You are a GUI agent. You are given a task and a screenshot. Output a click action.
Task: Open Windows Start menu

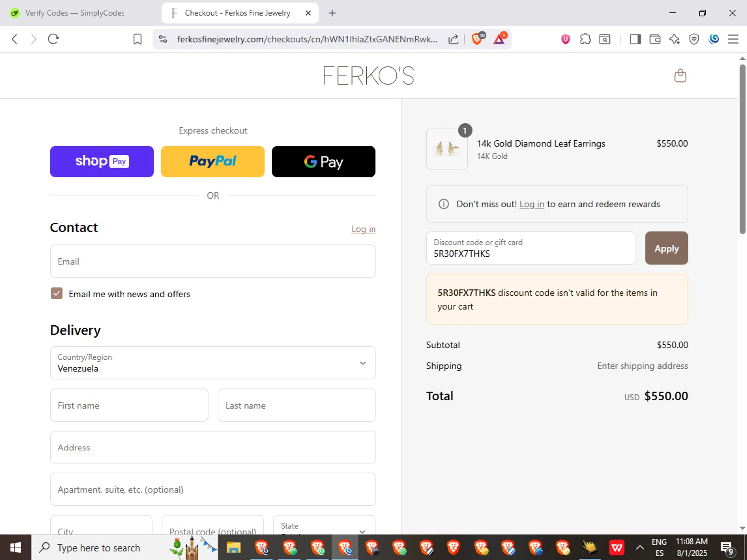15,548
